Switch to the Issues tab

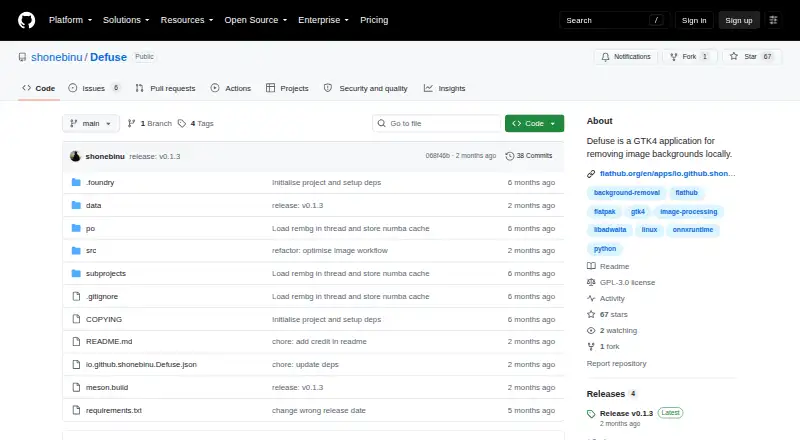coord(94,88)
